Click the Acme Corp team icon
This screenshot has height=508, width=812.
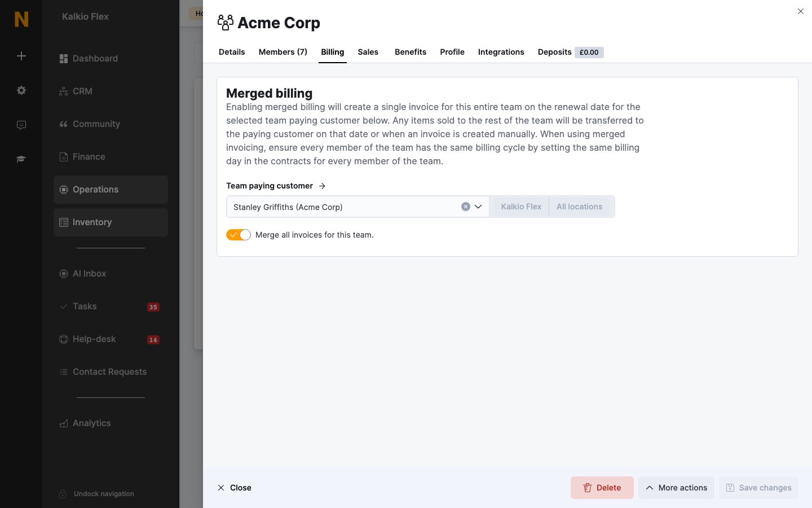(x=225, y=23)
